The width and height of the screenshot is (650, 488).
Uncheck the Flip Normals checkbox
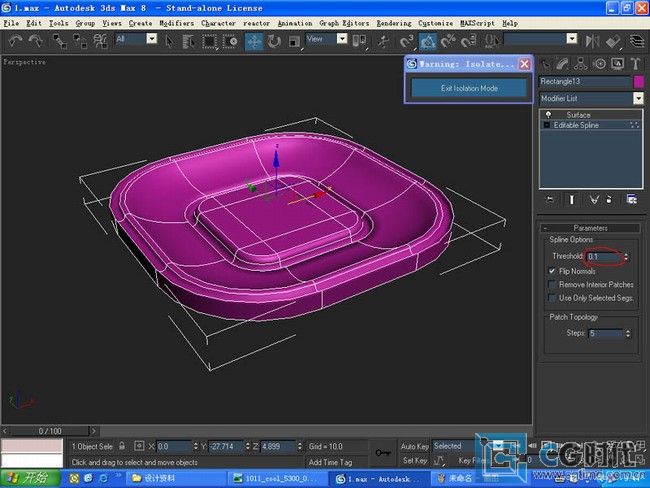point(552,271)
